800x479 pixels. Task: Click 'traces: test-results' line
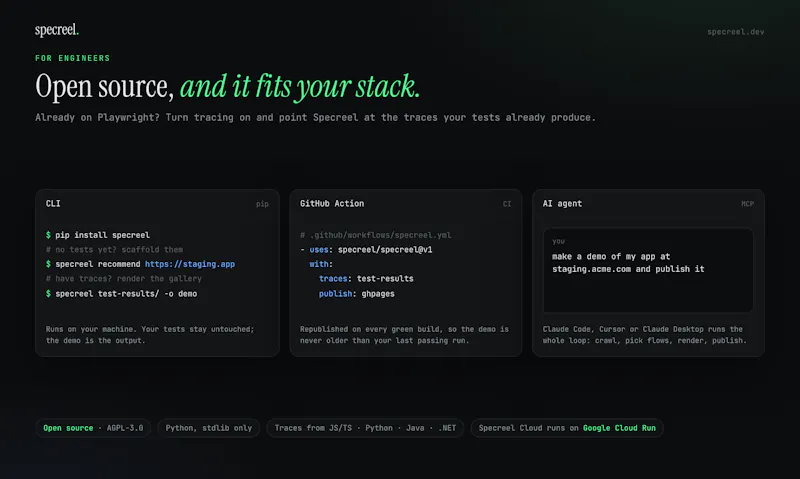tap(366, 279)
